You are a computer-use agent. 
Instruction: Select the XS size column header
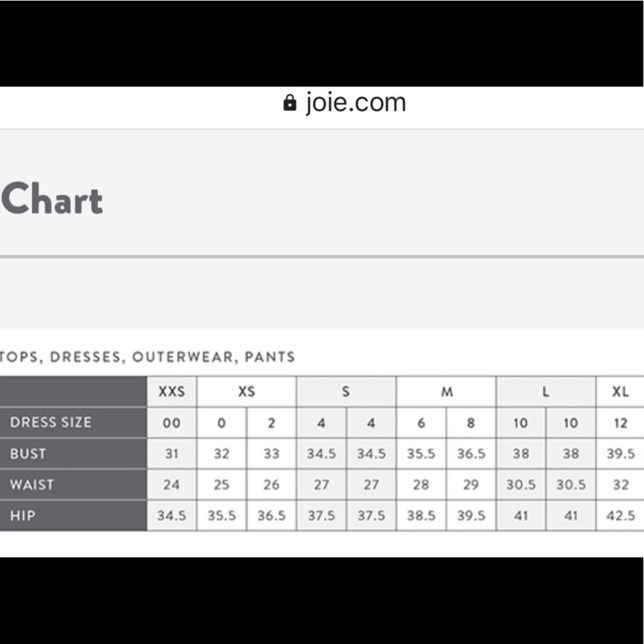(x=247, y=392)
